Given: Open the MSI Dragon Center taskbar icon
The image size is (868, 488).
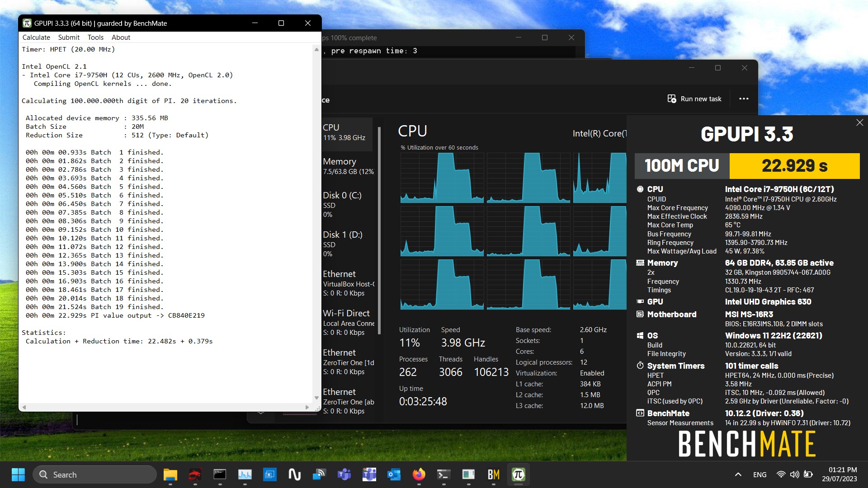Looking at the screenshot, I should click(195, 474).
